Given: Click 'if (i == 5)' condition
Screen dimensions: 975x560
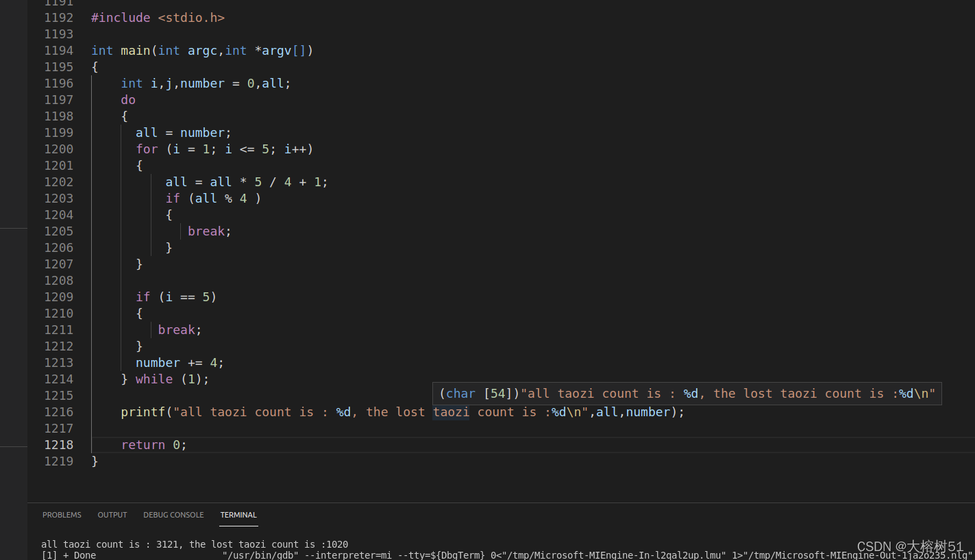Looking at the screenshot, I should [x=176, y=296].
